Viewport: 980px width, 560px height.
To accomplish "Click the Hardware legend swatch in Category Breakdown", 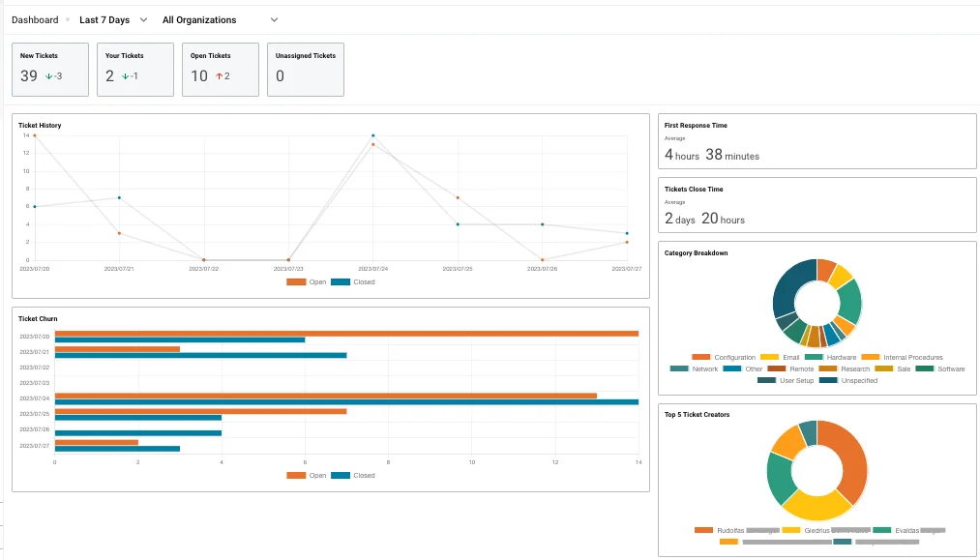I will (x=814, y=358).
